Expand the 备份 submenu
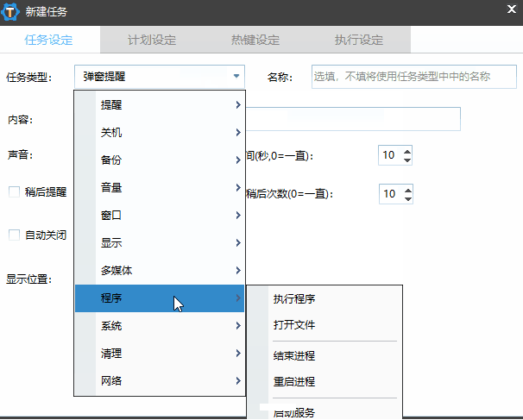This screenshot has height=420, width=523. coord(160,160)
